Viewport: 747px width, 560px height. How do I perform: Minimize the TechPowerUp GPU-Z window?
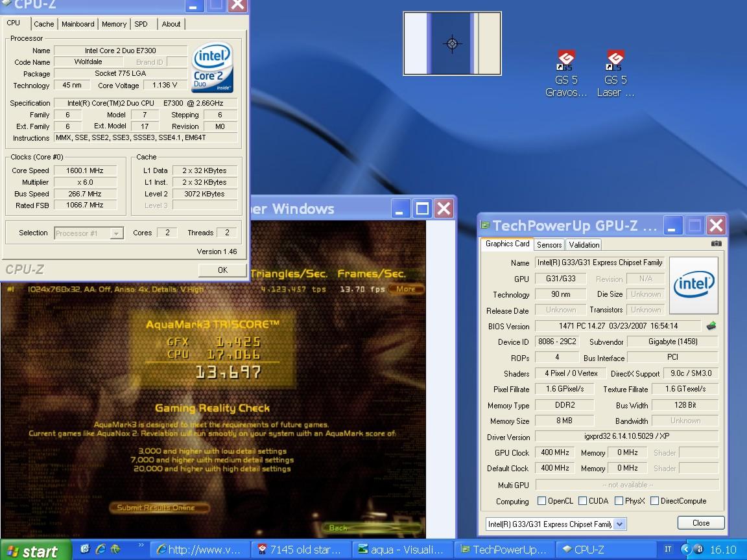(x=672, y=226)
